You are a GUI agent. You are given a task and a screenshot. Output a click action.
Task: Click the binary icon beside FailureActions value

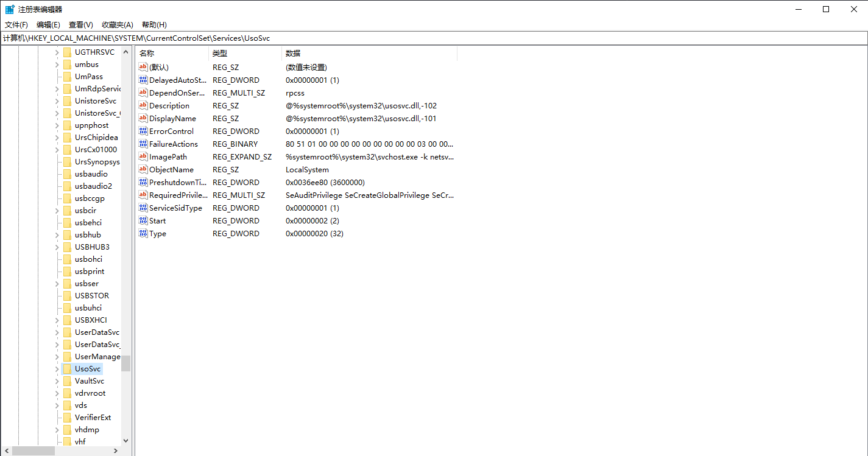143,144
